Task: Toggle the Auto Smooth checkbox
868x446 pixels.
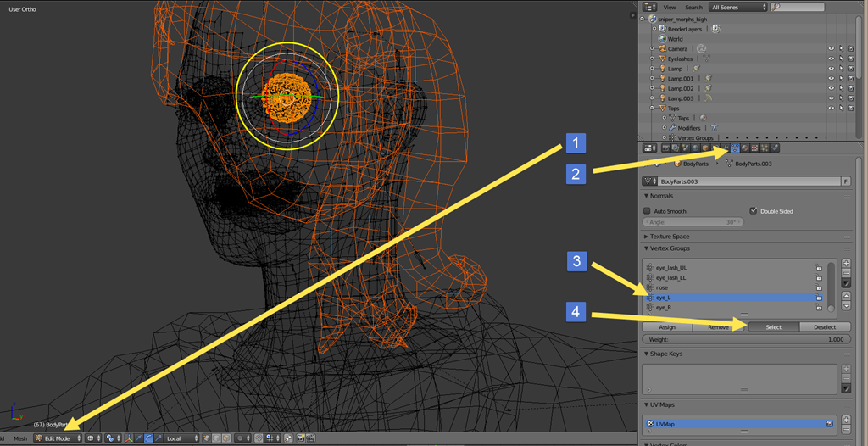Action: point(647,211)
